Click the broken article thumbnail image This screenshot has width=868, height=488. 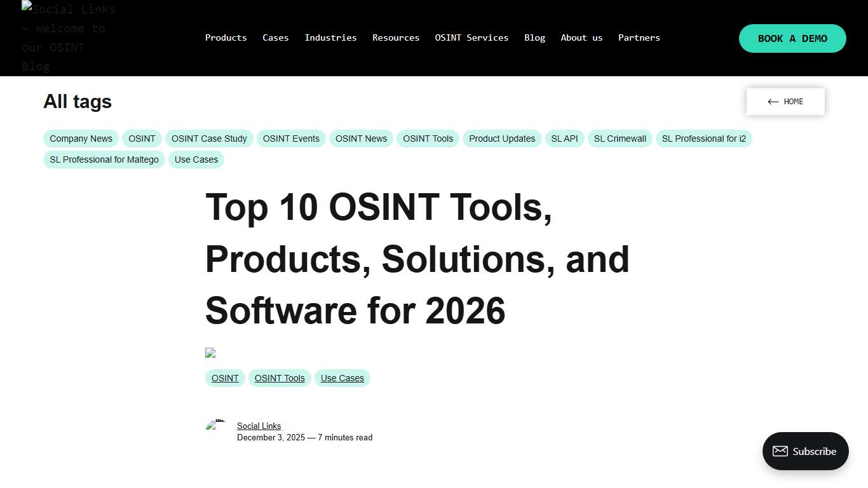pyautogui.click(x=210, y=353)
